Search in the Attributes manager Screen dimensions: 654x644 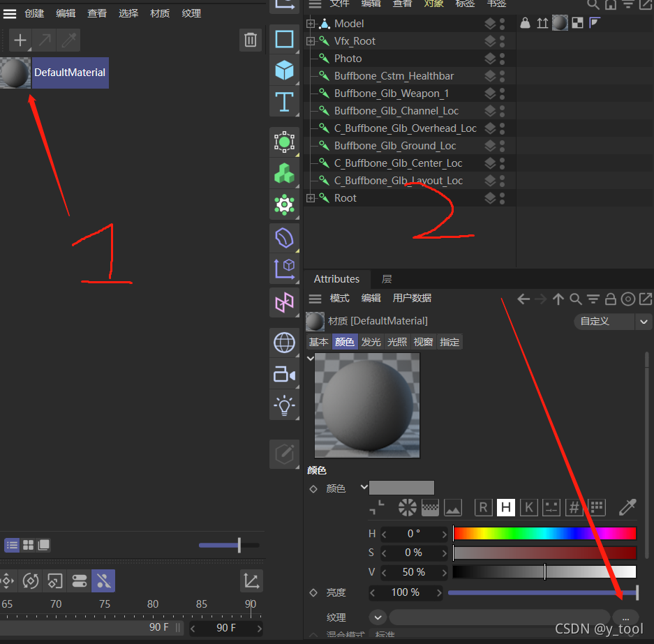[x=576, y=299]
